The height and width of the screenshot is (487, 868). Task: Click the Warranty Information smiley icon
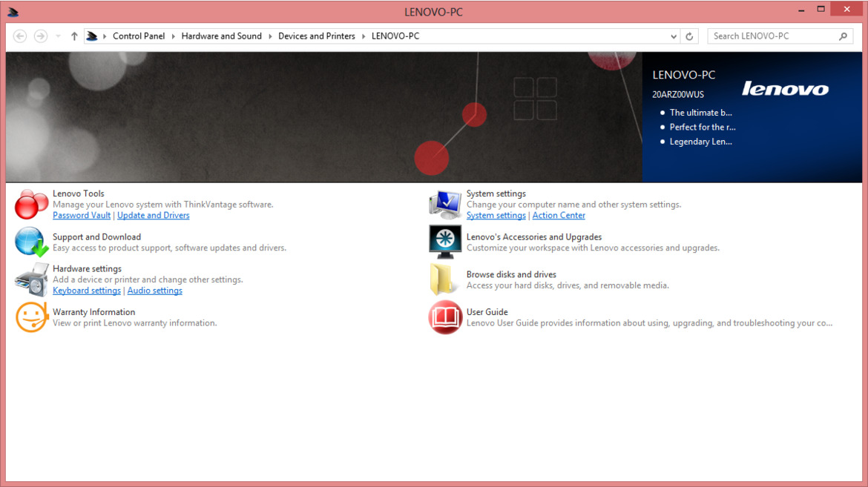32,317
